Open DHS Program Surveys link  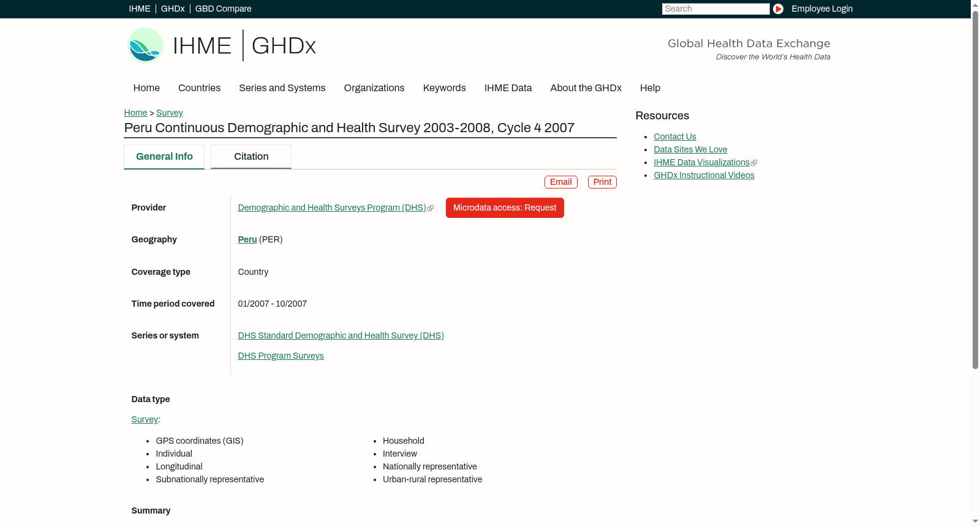pos(281,356)
